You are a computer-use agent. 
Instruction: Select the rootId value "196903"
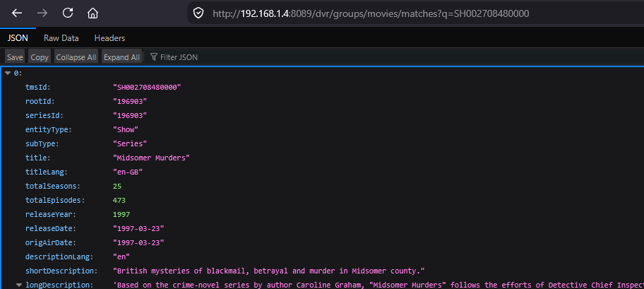130,101
